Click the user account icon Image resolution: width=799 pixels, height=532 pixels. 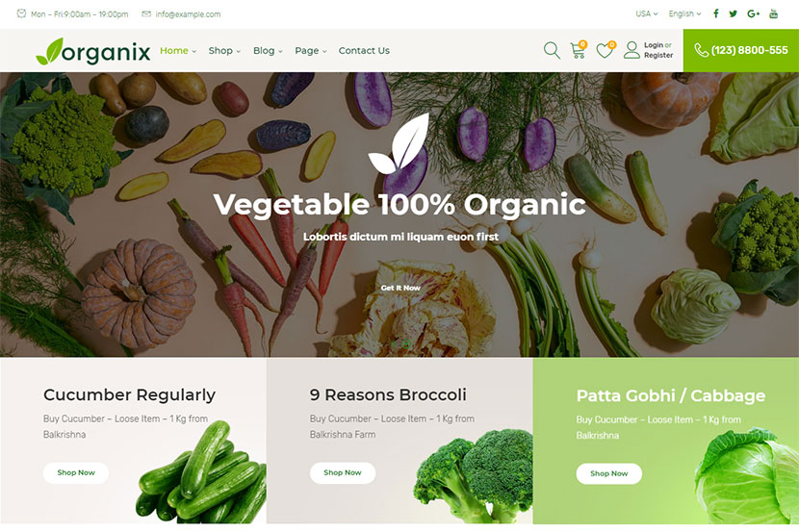[x=631, y=50]
